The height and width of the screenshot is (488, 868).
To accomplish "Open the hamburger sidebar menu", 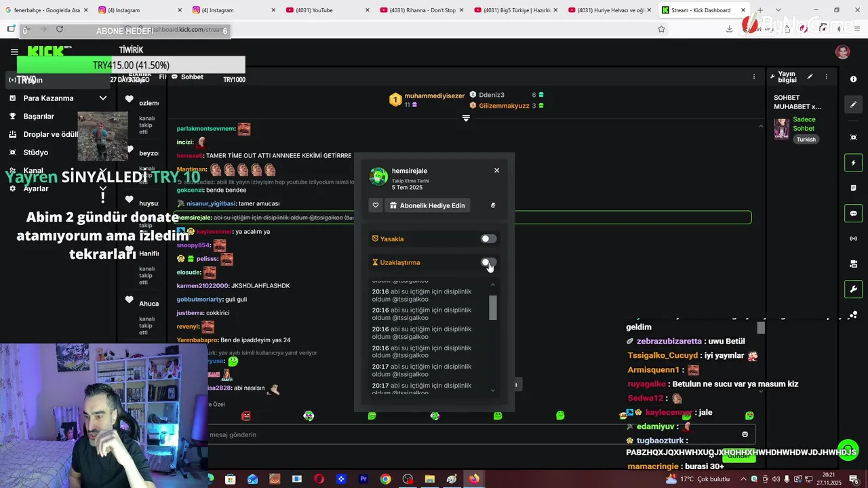I will click(x=14, y=52).
